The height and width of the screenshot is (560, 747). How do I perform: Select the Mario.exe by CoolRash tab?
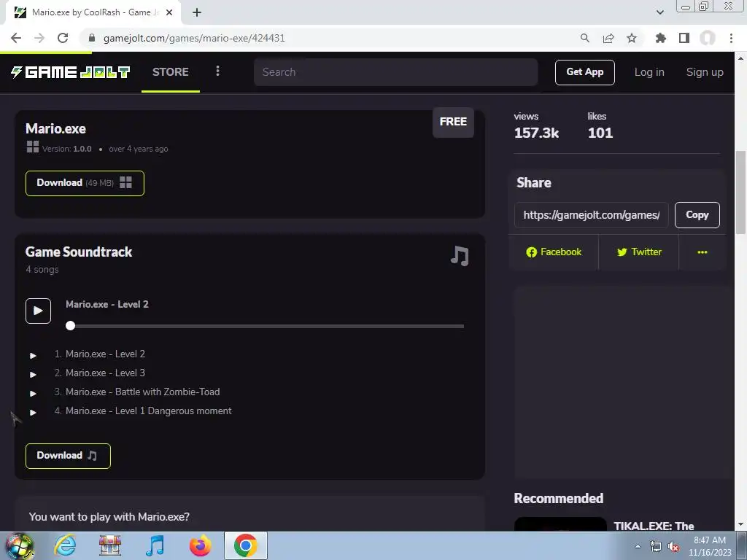93,12
